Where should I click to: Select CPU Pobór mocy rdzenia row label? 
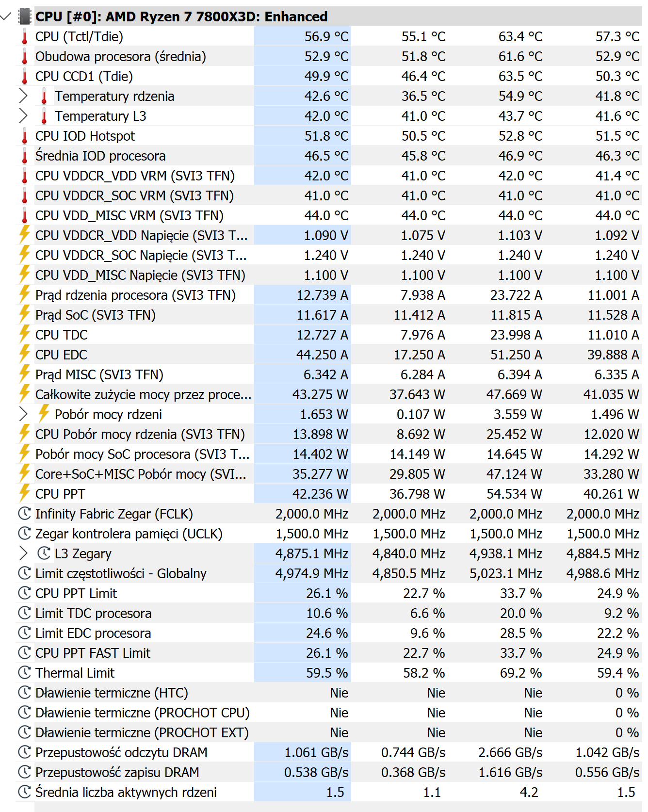(x=140, y=434)
